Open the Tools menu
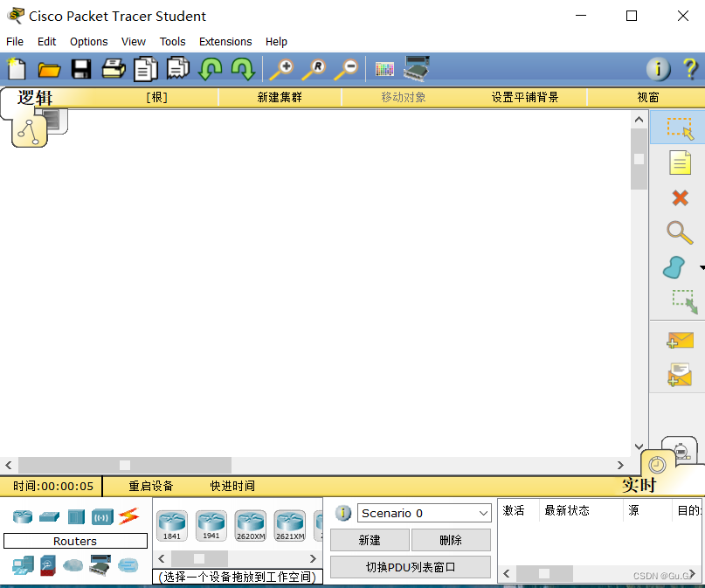Image resolution: width=705 pixels, height=588 pixels. point(173,42)
